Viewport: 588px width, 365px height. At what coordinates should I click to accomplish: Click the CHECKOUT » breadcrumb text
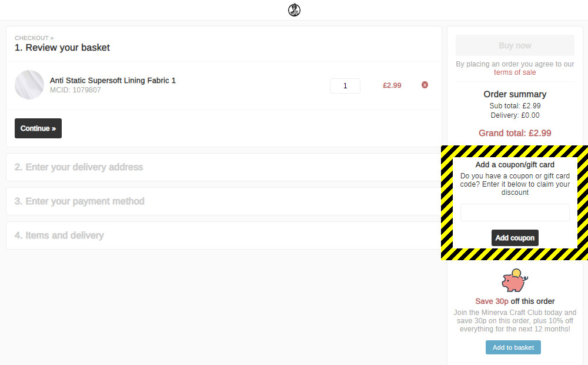tap(34, 38)
